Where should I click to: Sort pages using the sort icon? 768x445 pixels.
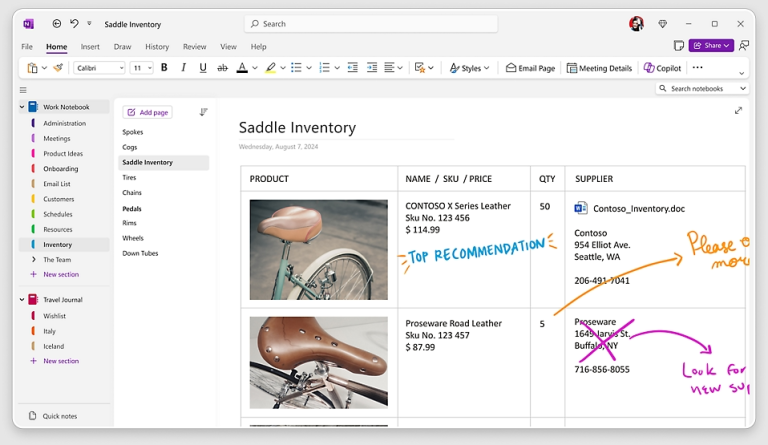[204, 112]
